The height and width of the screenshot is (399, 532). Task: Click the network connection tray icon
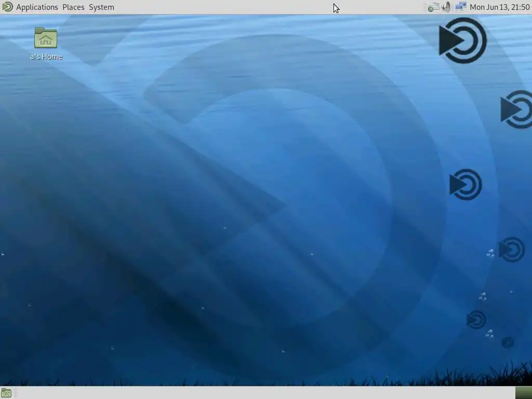pos(460,7)
